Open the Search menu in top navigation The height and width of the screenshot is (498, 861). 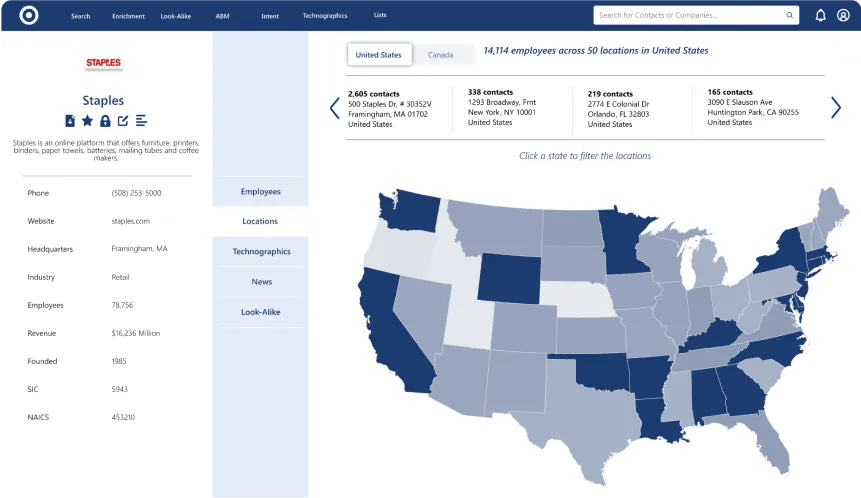(80, 16)
